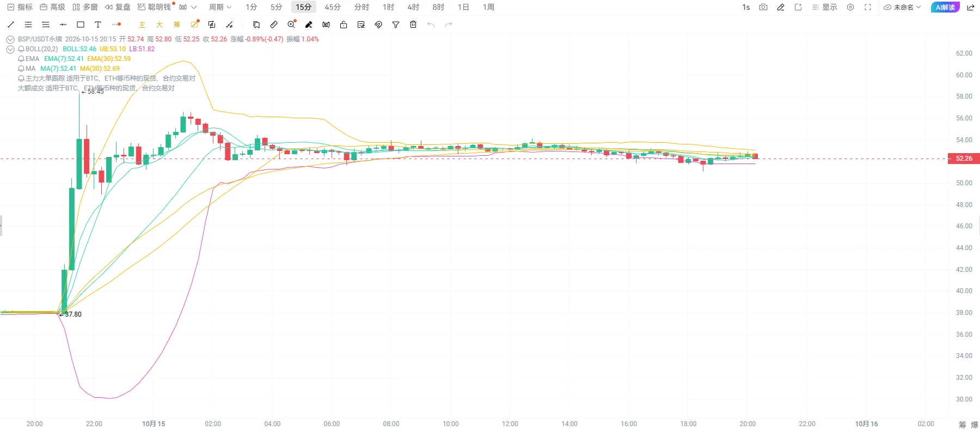
Task: Click the share arrow icon
Action: (x=970, y=7)
